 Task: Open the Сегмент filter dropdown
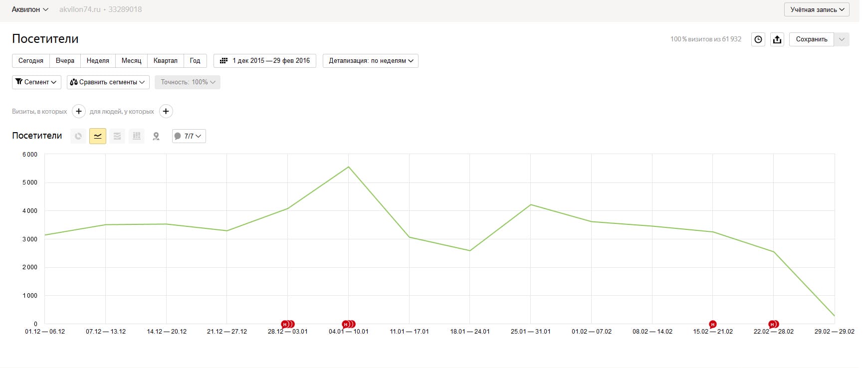point(36,82)
